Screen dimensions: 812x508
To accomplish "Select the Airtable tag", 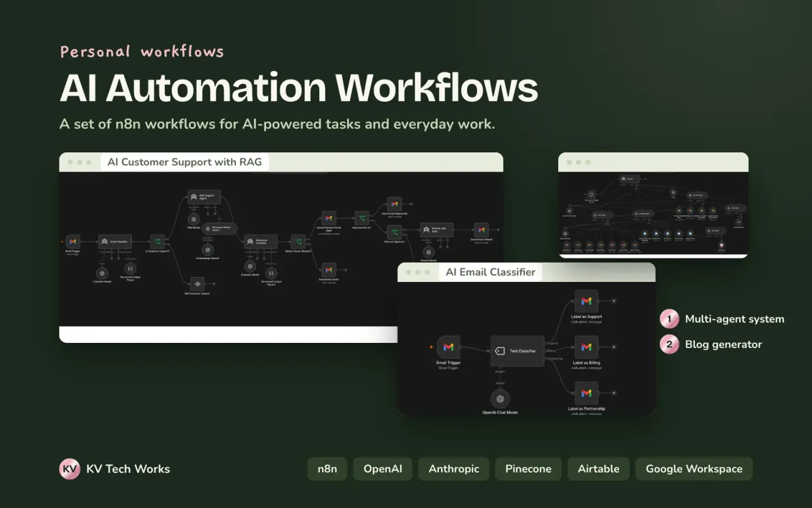I will [x=599, y=469].
